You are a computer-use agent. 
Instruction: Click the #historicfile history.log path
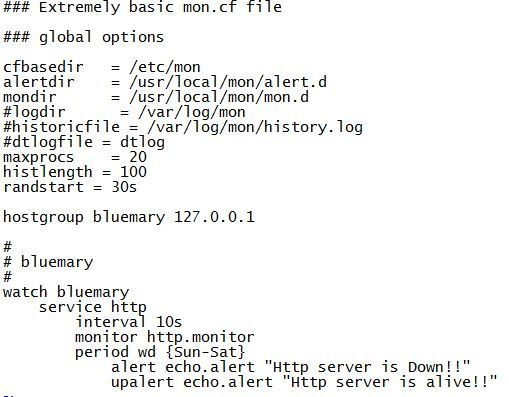coord(255,127)
